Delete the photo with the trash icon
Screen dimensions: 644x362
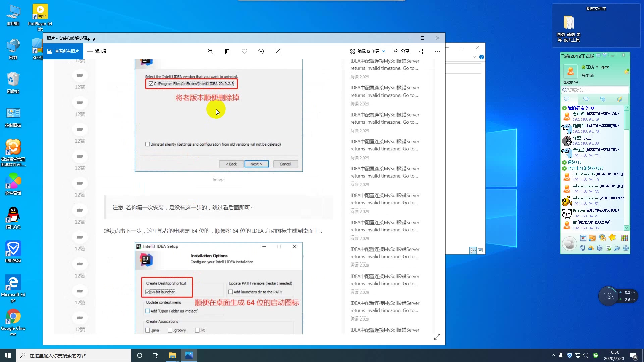pos(227,51)
